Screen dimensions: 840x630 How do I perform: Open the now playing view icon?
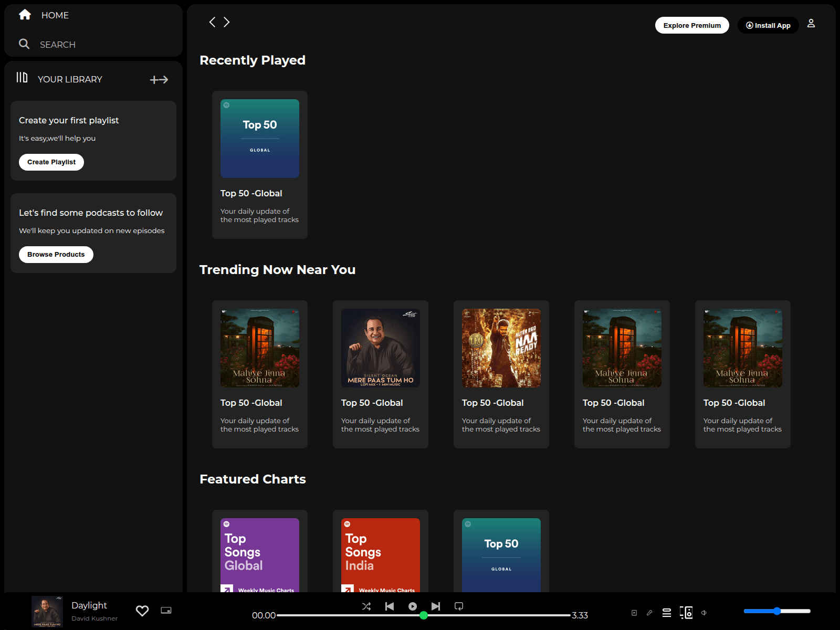(x=634, y=613)
